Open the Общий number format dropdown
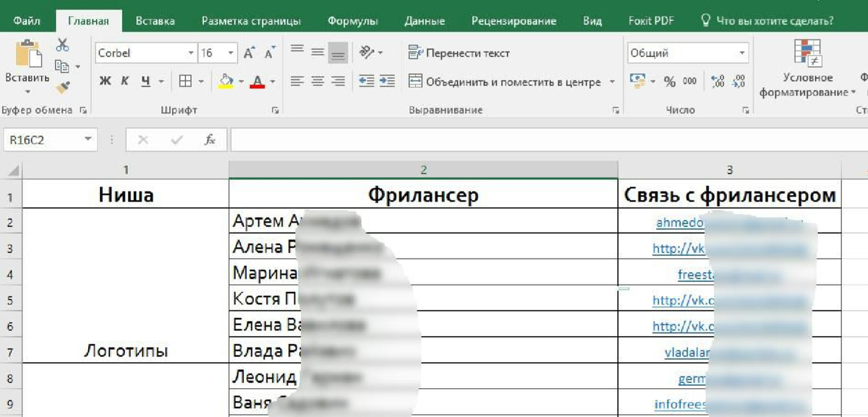The image size is (868, 417). coord(742,53)
